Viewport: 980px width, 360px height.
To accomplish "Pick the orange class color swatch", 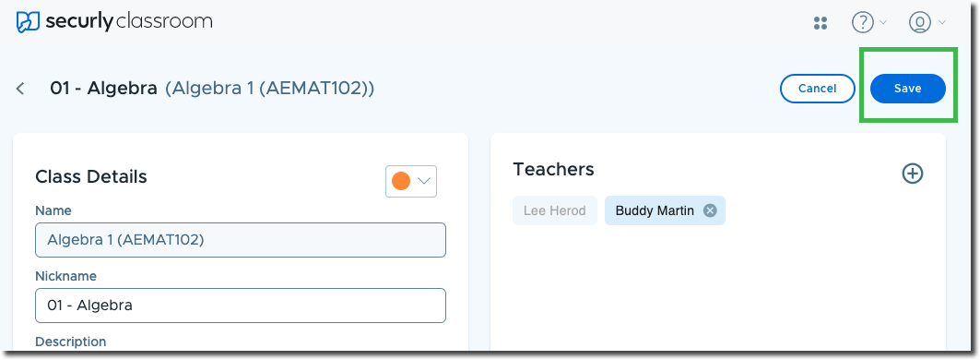I will (x=401, y=181).
